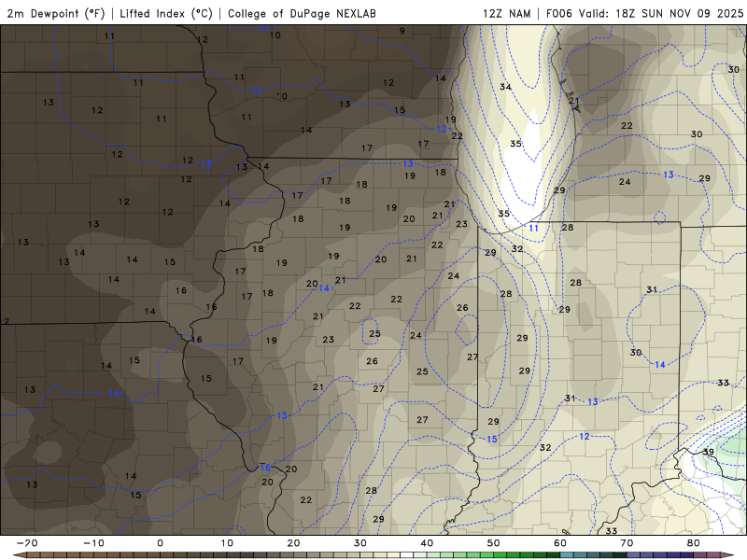Viewport: 747px width, 560px height.
Task: Click the "80" label on the color scale
Action: coord(694,543)
